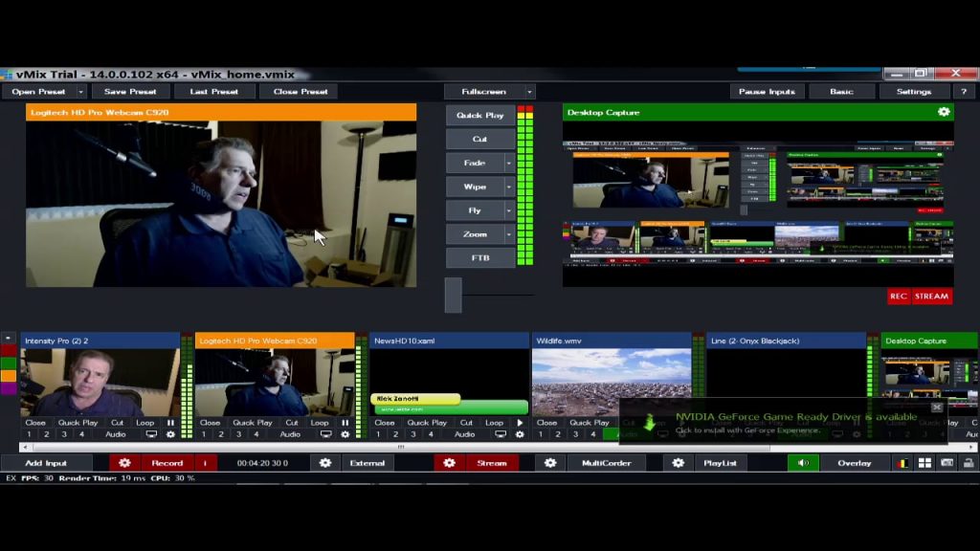Screen dimensions: 980x551
Task: Open the PlayList settings gear
Action: (679, 463)
